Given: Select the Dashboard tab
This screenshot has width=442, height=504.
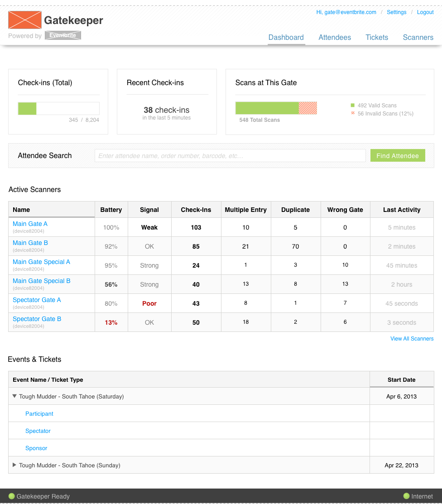Looking at the screenshot, I should [x=286, y=38].
